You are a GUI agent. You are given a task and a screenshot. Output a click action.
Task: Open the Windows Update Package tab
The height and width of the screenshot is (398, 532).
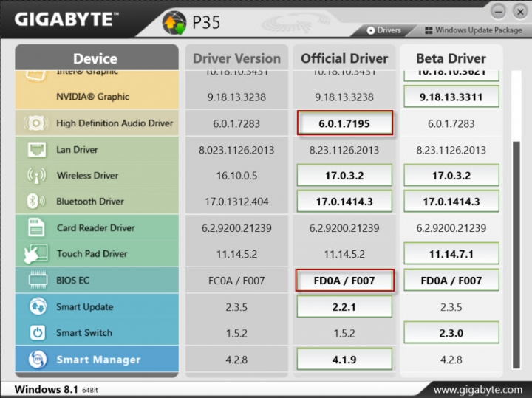[x=474, y=30]
